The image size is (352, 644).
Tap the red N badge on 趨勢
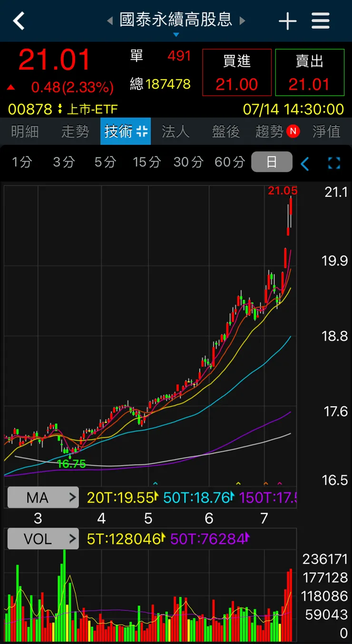(x=293, y=131)
